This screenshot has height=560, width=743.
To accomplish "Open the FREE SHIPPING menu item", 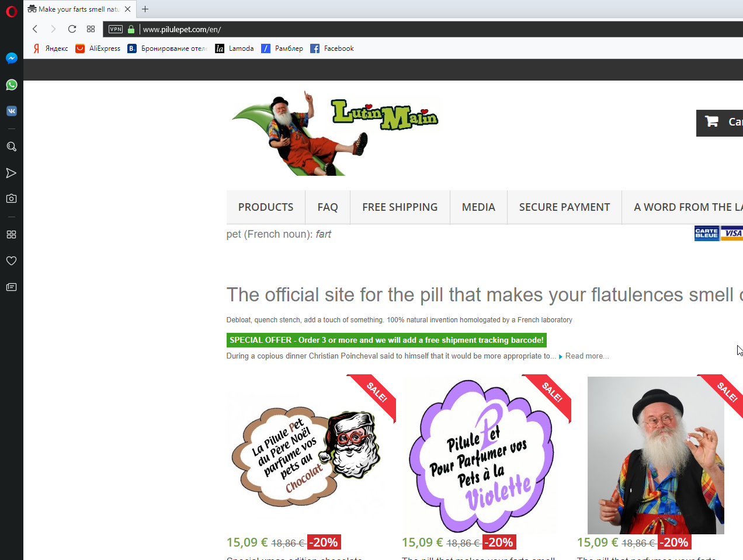I will pos(400,207).
